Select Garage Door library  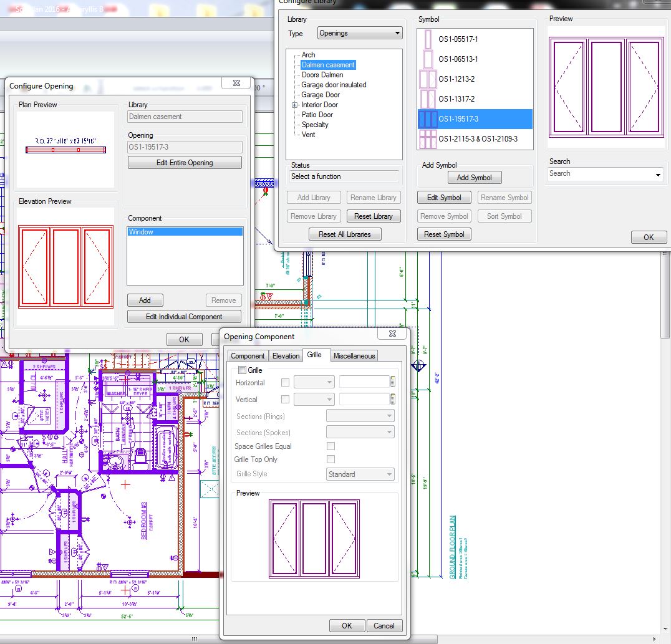[x=321, y=95]
